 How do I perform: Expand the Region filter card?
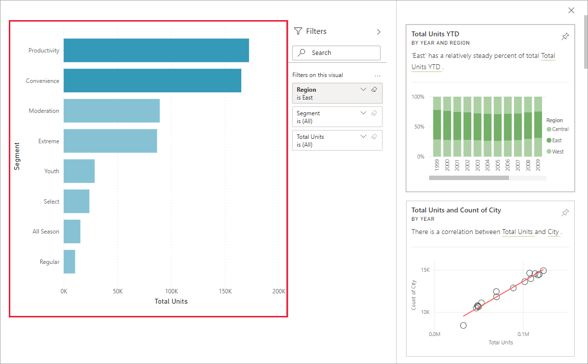pos(363,89)
